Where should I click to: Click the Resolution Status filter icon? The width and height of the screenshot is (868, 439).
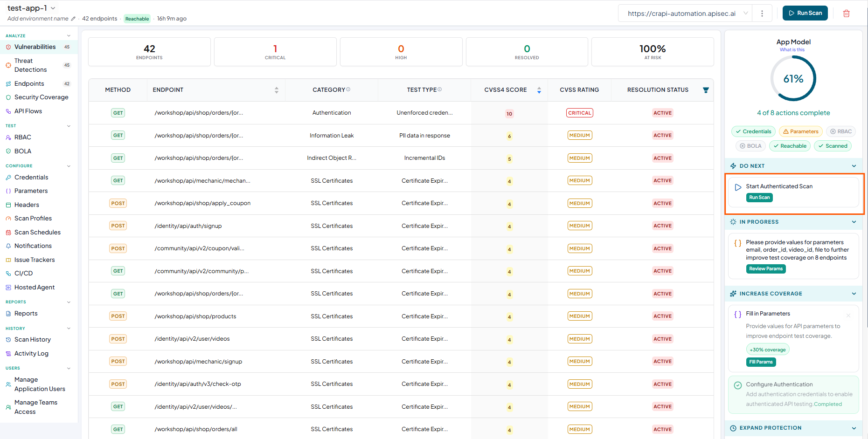[x=706, y=90]
